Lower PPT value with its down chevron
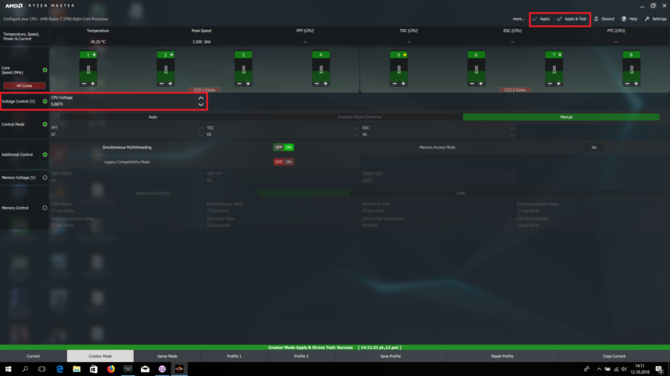670x376 pixels. tap(201, 135)
